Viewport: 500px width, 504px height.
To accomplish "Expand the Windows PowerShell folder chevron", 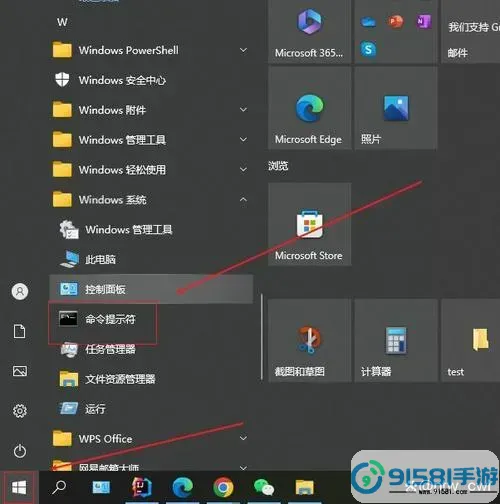I will (244, 50).
